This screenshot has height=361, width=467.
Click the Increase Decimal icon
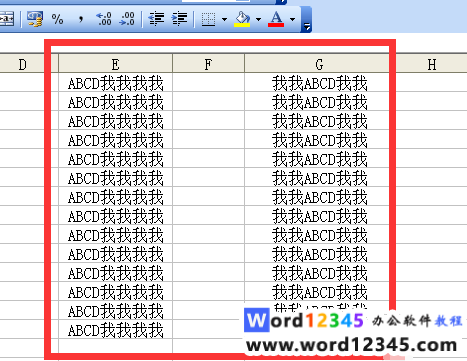tap(104, 19)
